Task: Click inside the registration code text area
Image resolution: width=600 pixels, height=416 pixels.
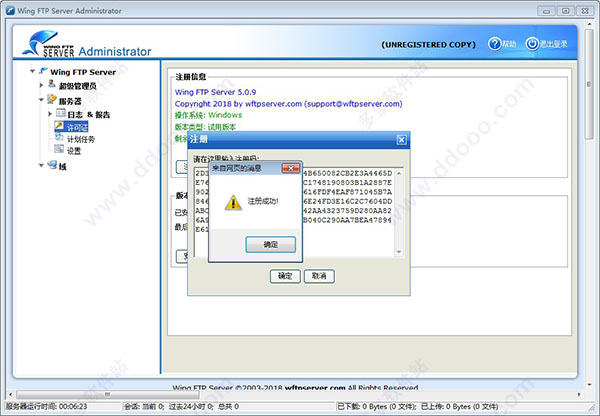Action: pyautogui.click(x=295, y=212)
